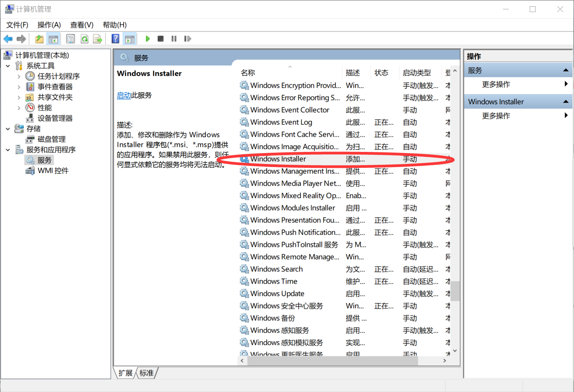
Task: Collapse the 存储 tree node
Action: tap(8, 129)
